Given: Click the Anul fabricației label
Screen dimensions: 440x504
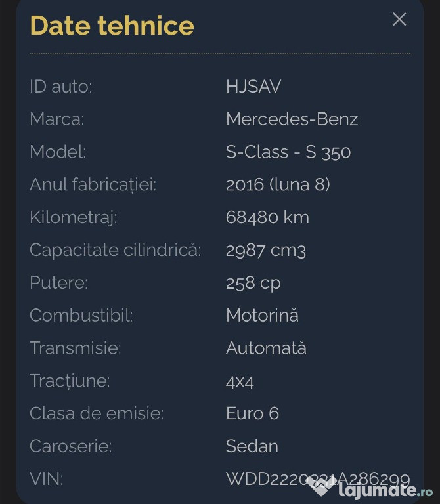Looking at the screenshot, I should 93,185.
